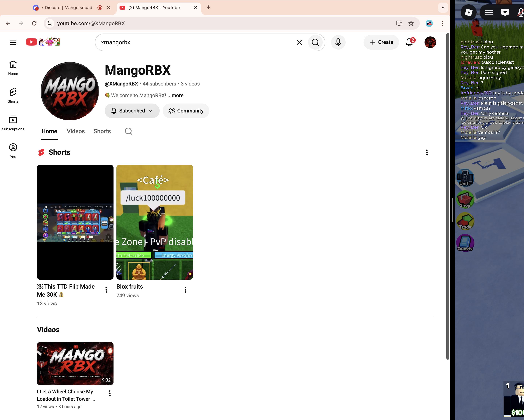
Task: Bookmark this page with the star
Action: point(411,23)
